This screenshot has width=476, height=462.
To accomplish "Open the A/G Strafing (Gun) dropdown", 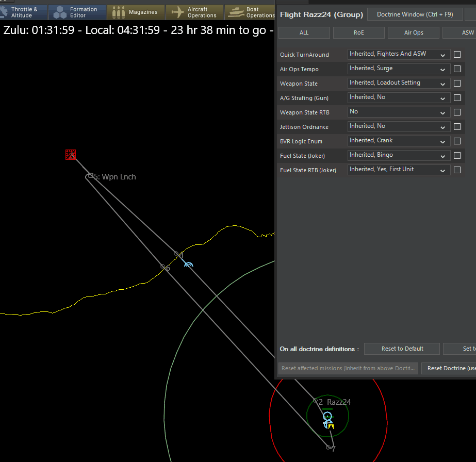I will [x=399, y=98].
